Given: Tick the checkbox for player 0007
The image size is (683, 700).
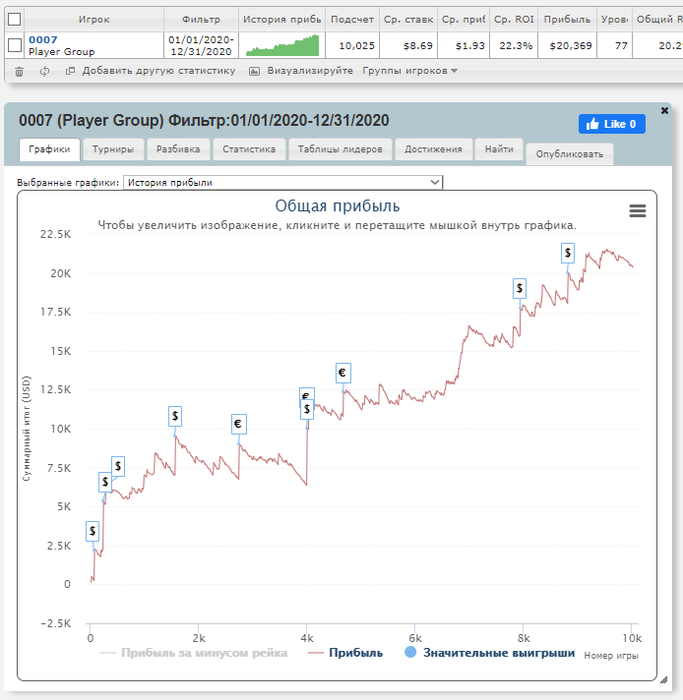Looking at the screenshot, I should pyautogui.click(x=14, y=45).
